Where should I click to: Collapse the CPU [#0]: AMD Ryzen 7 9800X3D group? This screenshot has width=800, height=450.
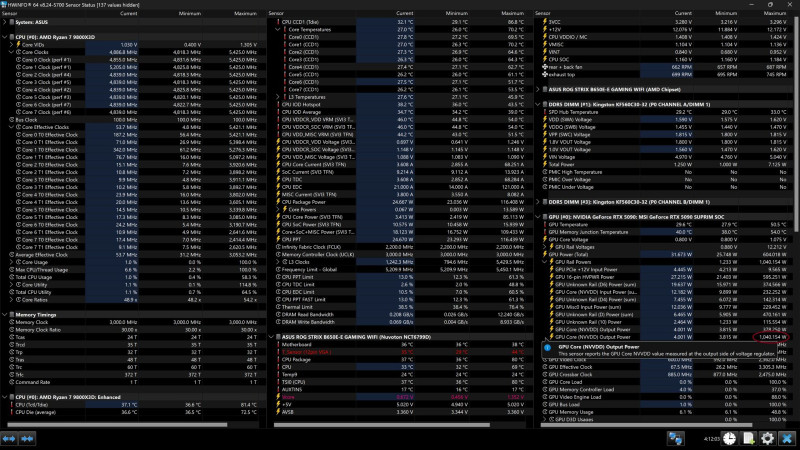5,37
